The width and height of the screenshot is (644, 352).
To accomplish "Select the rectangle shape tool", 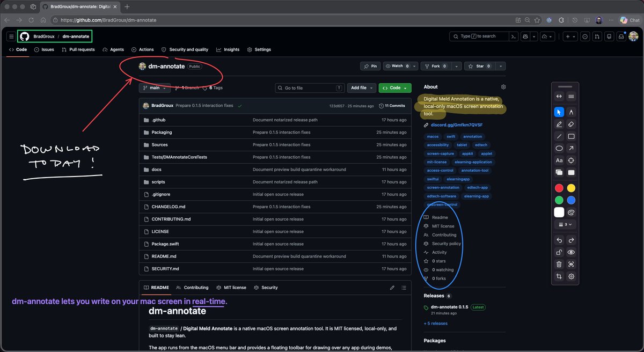I will click(x=572, y=136).
